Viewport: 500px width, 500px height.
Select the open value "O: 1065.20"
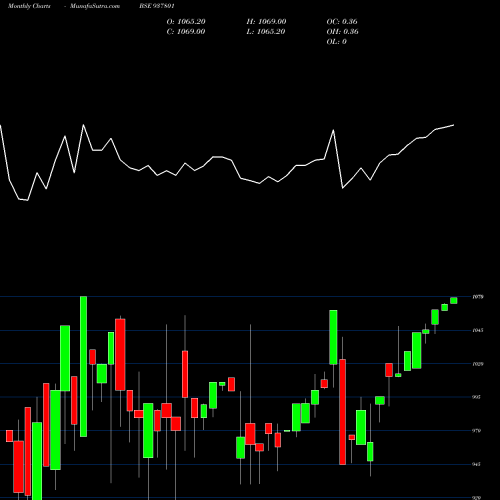186,22
